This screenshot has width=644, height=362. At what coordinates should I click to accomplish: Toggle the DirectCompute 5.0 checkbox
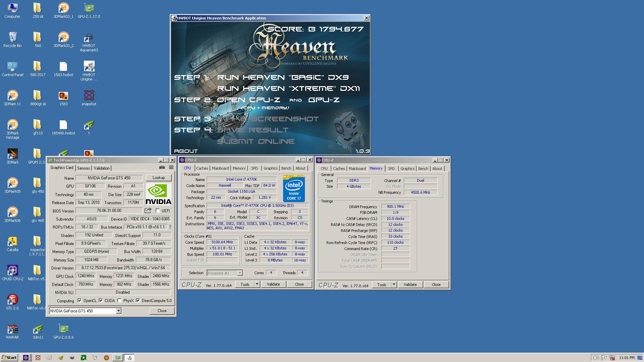tap(138, 301)
